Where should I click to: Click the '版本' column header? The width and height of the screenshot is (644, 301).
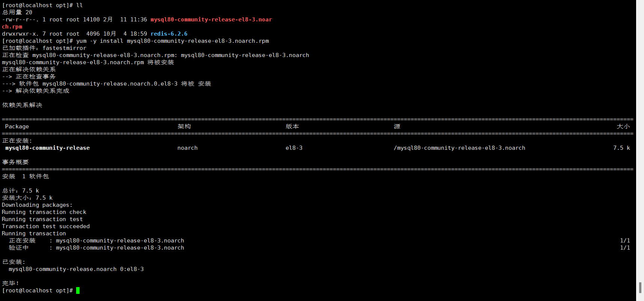pyautogui.click(x=292, y=126)
